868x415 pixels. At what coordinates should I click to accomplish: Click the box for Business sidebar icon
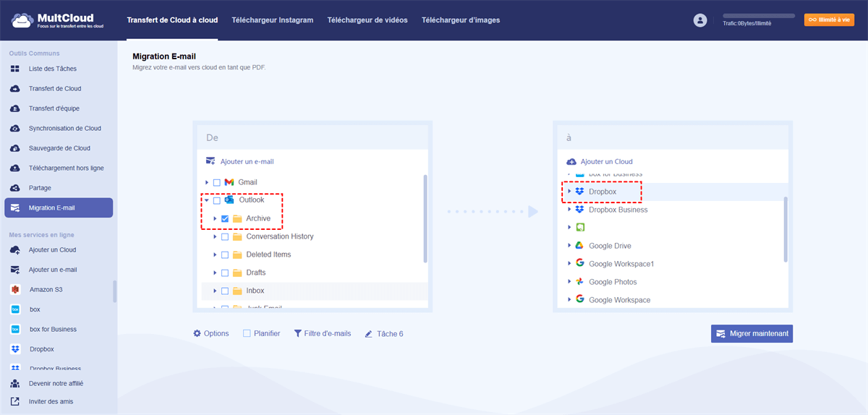[x=15, y=329]
